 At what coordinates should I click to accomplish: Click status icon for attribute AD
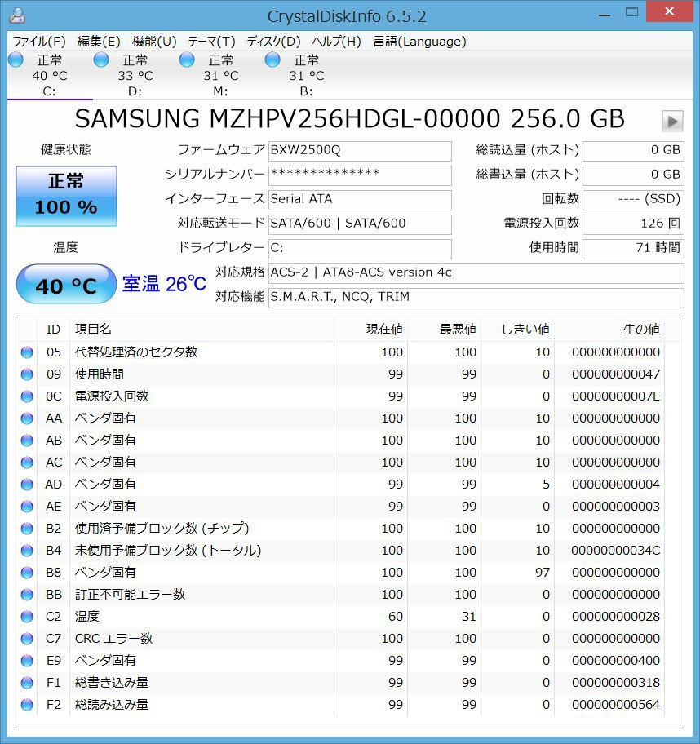[x=27, y=485]
